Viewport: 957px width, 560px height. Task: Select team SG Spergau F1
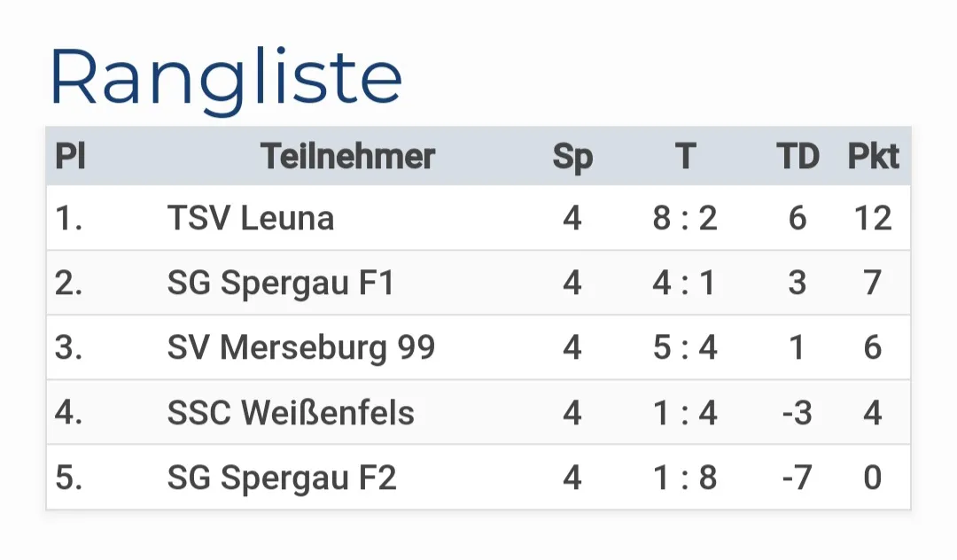click(282, 284)
